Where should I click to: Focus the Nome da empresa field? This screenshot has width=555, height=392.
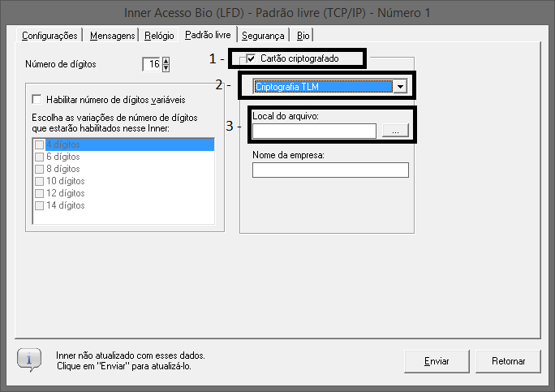(330, 170)
